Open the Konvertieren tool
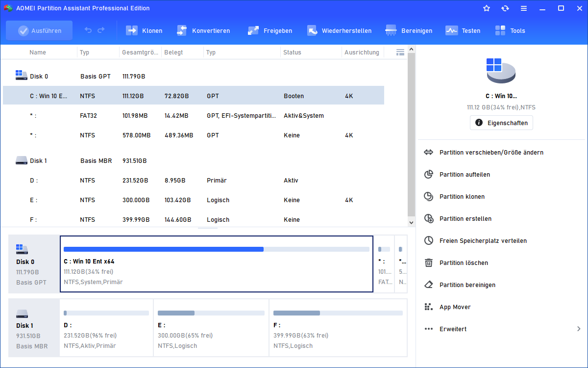 [182, 30]
